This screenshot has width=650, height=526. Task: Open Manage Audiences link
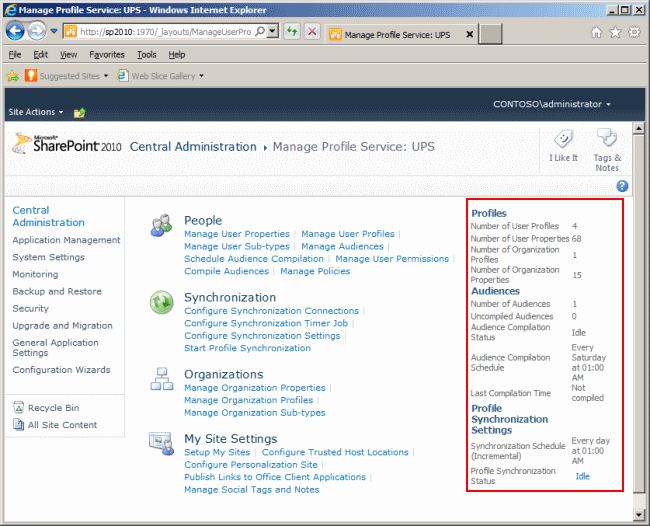(x=342, y=246)
